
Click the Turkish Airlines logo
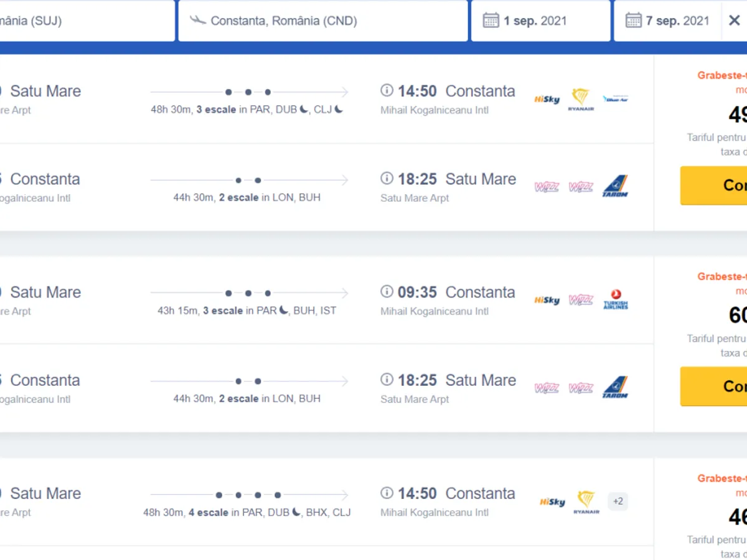coord(615,299)
